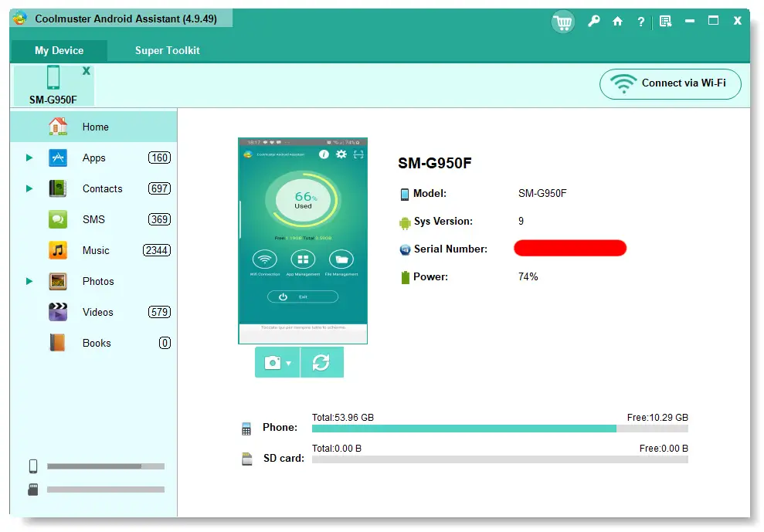Click the Model phone icon
The image size is (764, 532).
[405, 195]
